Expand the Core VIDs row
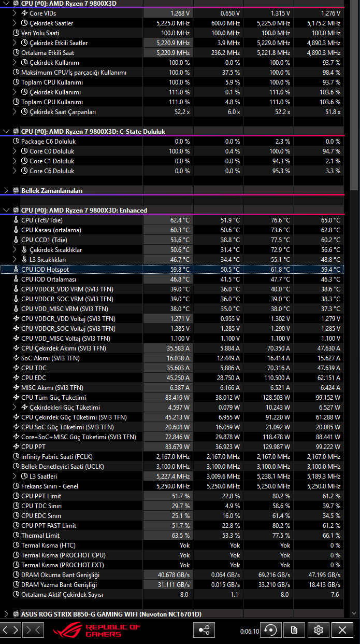360x644 pixels. click(x=15, y=13)
